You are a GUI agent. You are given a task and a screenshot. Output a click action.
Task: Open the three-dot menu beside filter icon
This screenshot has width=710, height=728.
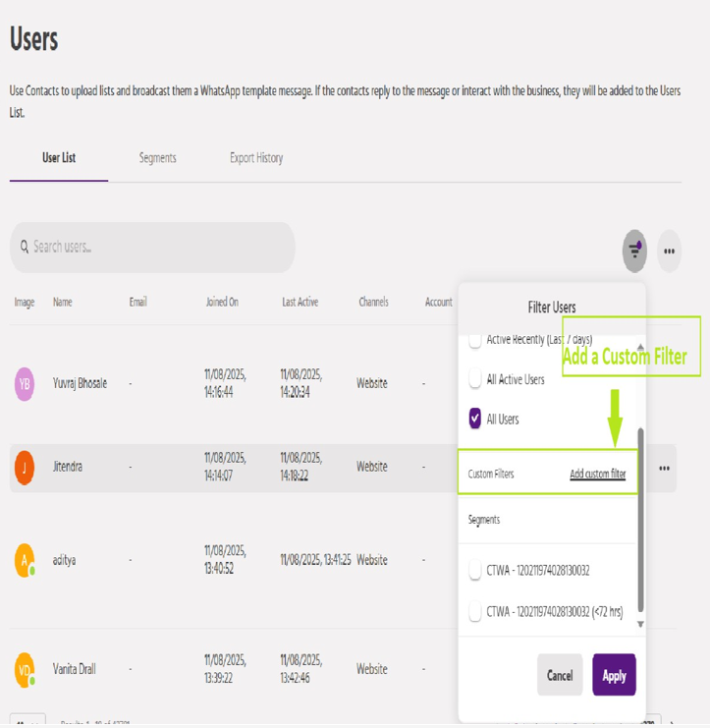[669, 252]
